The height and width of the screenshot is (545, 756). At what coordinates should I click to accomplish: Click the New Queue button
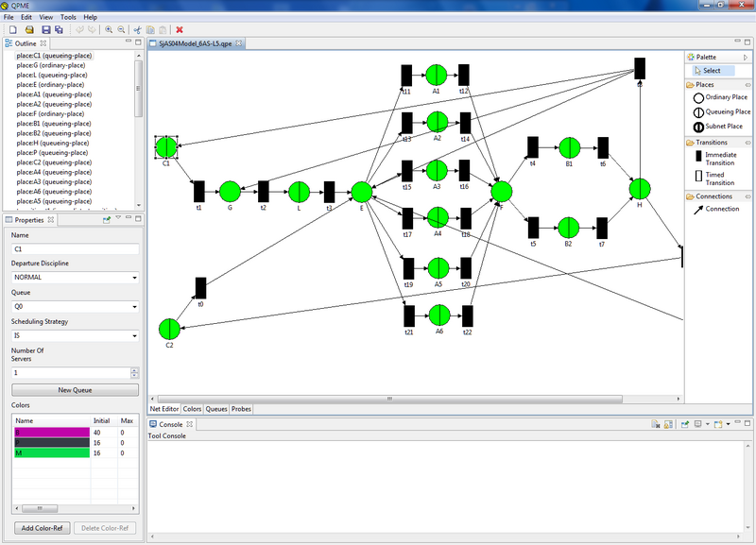point(75,390)
